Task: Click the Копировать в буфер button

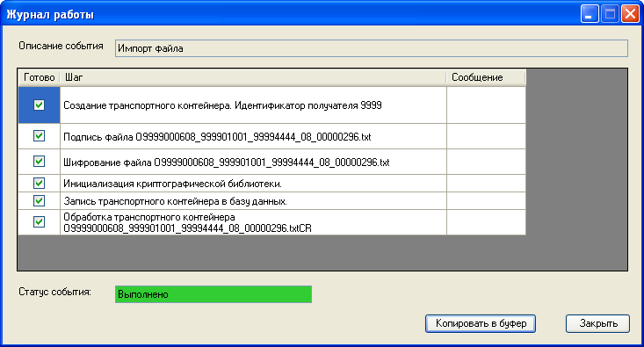Action: point(481,323)
